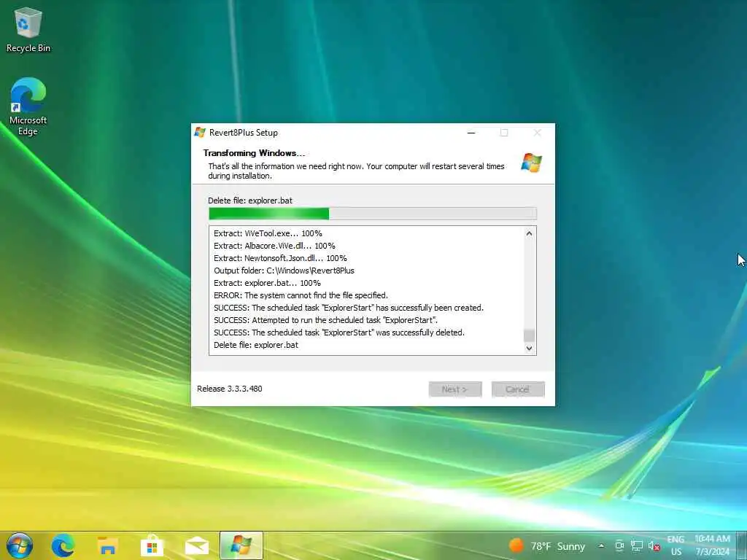Viewport: 747px width, 560px height.
Task: Click status label above the progress bar
Action: (250, 201)
